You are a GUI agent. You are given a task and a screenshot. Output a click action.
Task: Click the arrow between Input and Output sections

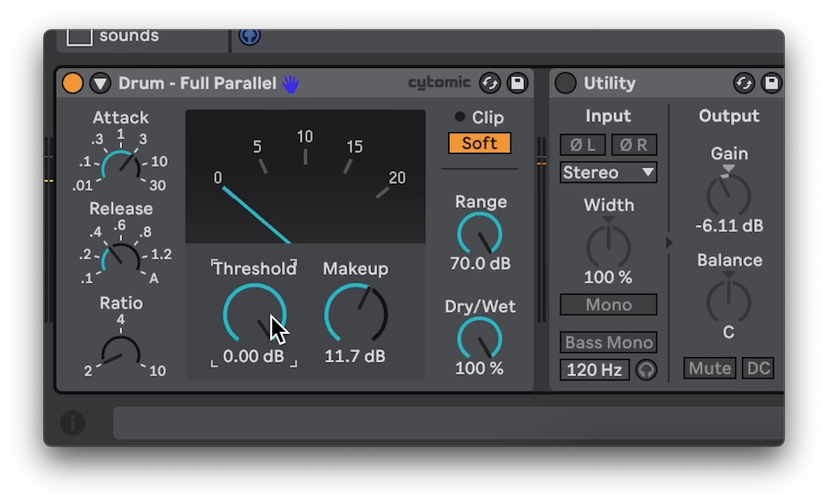pos(669,243)
